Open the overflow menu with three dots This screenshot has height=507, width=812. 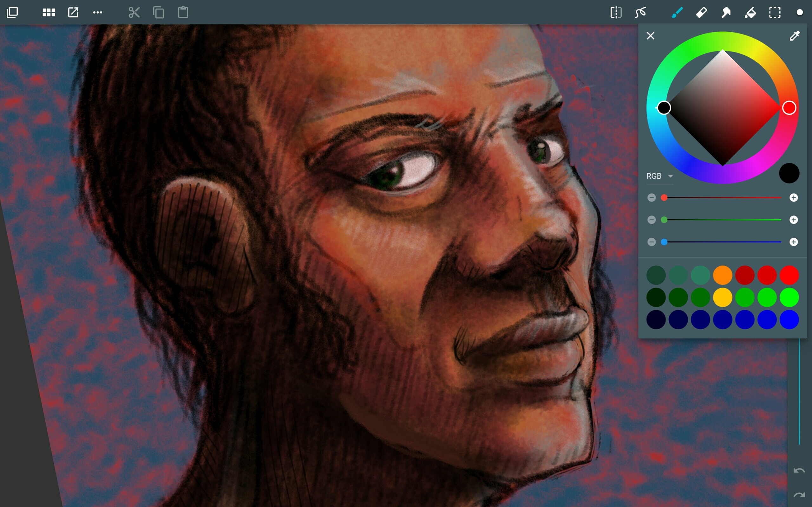(98, 12)
